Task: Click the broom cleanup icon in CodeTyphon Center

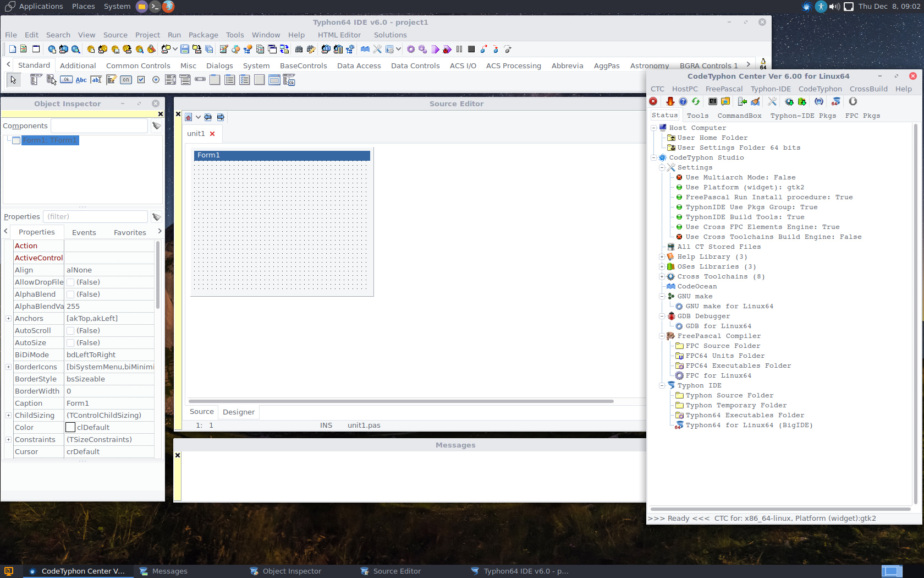Action: coord(755,101)
